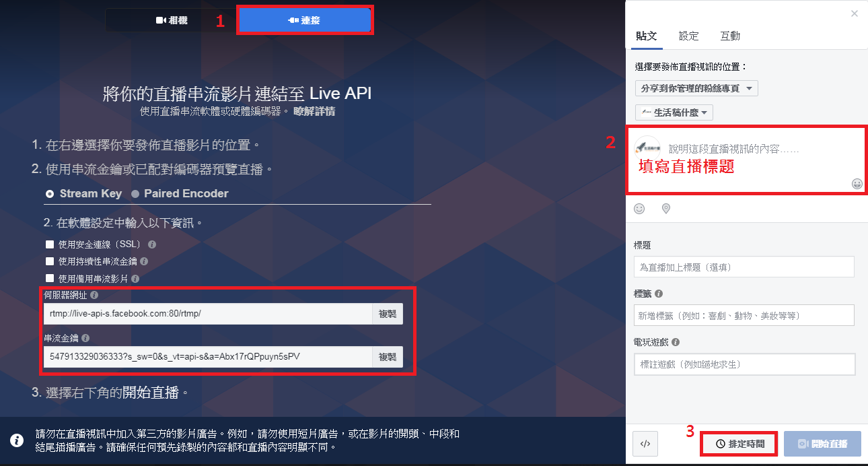
Task: Click info icon next to 串流金鑰
Action: click(x=85, y=338)
